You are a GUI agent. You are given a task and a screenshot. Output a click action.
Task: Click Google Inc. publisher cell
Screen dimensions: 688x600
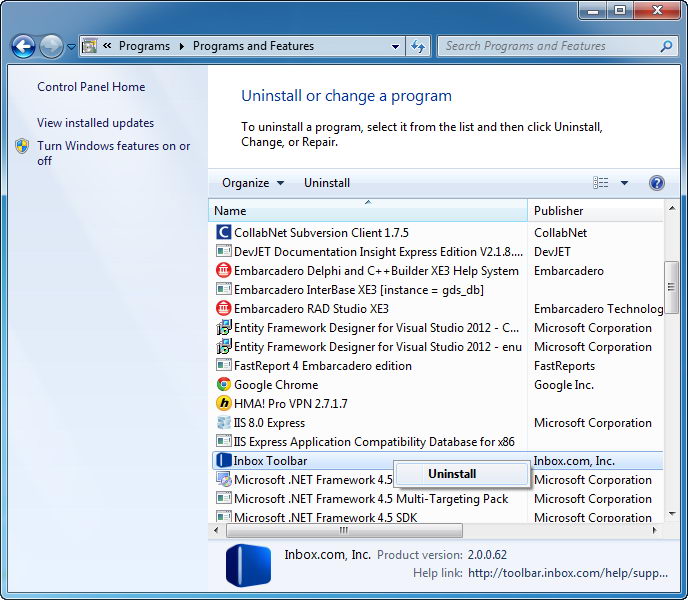[564, 385]
